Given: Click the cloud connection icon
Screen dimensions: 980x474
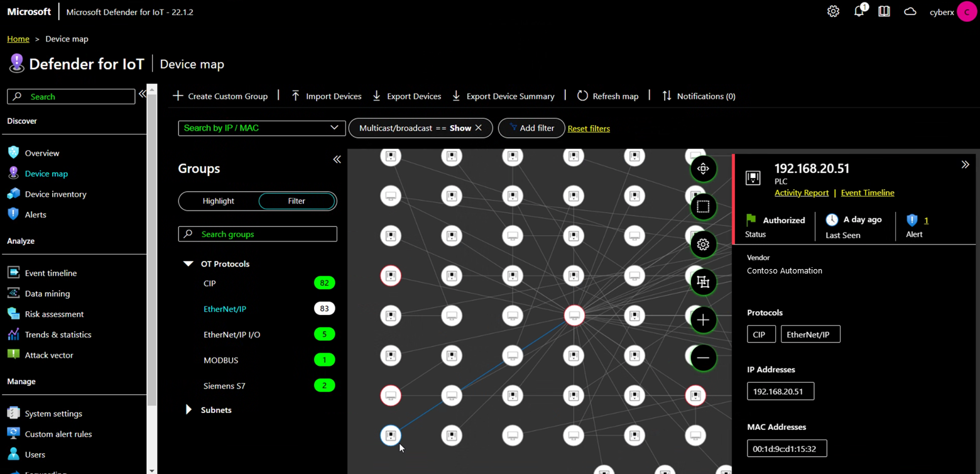Looking at the screenshot, I should point(910,11).
